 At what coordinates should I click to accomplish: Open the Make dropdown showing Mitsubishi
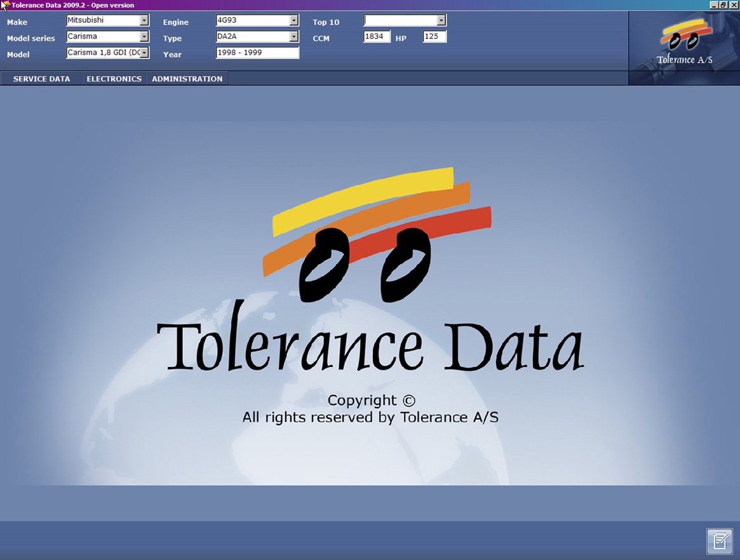(x=144, y=20)
